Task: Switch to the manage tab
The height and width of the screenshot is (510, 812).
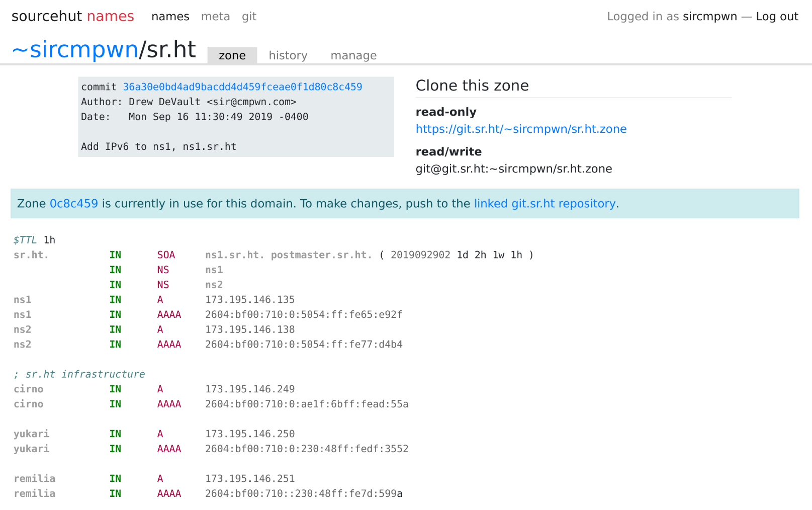Action: click(353, 55)
